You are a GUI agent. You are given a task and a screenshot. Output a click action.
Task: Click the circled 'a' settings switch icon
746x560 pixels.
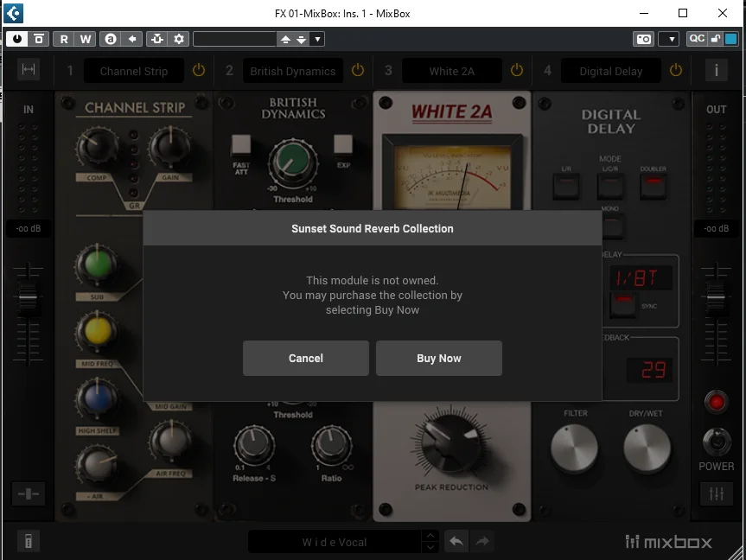111,39
